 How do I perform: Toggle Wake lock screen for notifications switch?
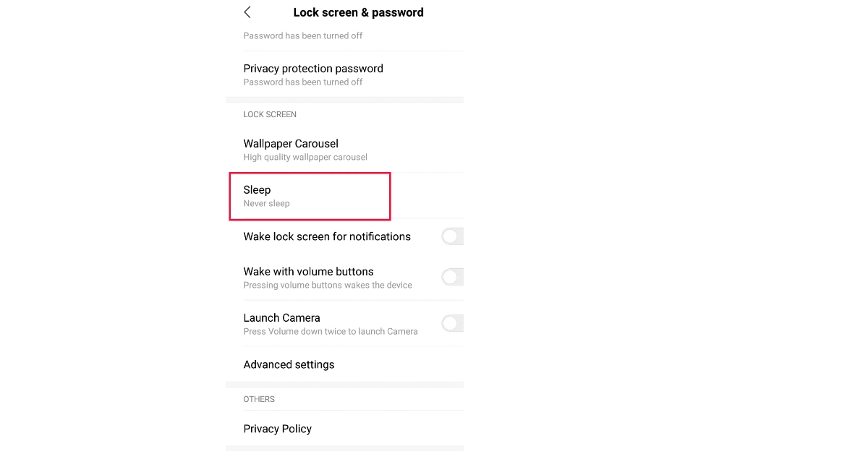pyautogui.click(x=452, y=236)
